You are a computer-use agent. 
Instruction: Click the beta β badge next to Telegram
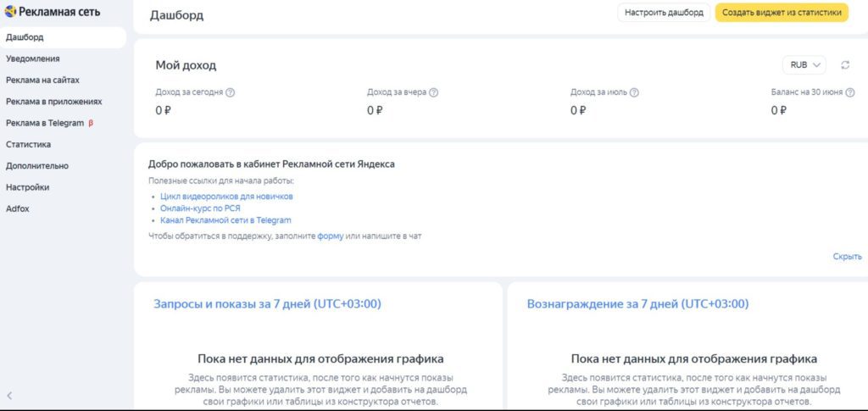pyautogui.click(x=91, y=124)
